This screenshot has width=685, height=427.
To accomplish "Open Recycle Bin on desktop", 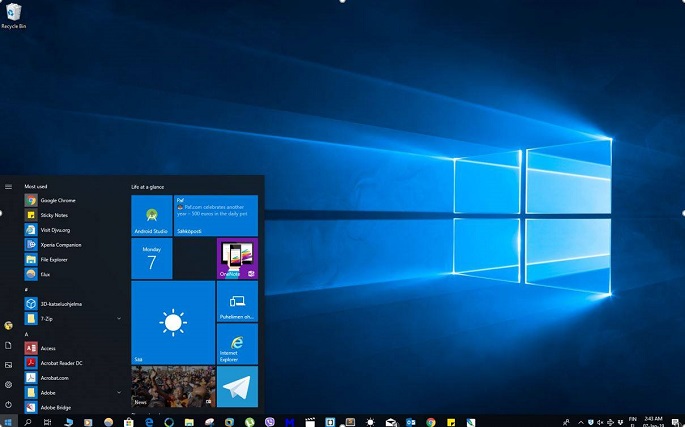I will click(14, 13).
